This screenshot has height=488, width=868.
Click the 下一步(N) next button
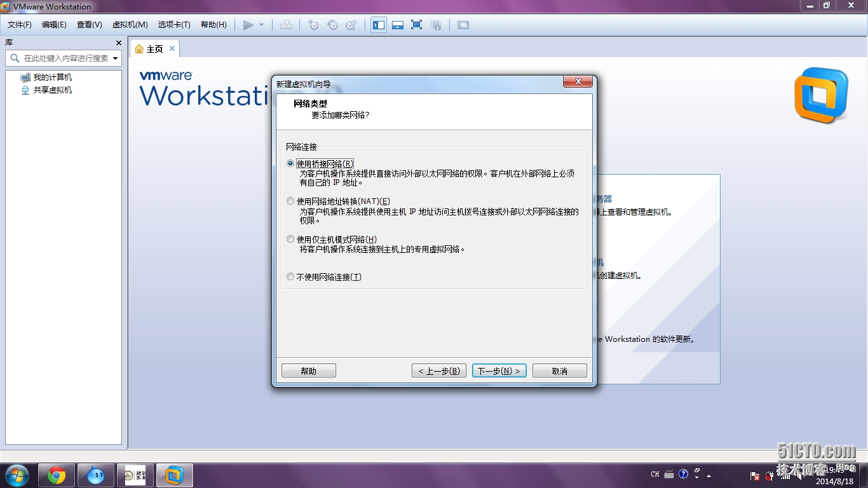click(499, 371)
